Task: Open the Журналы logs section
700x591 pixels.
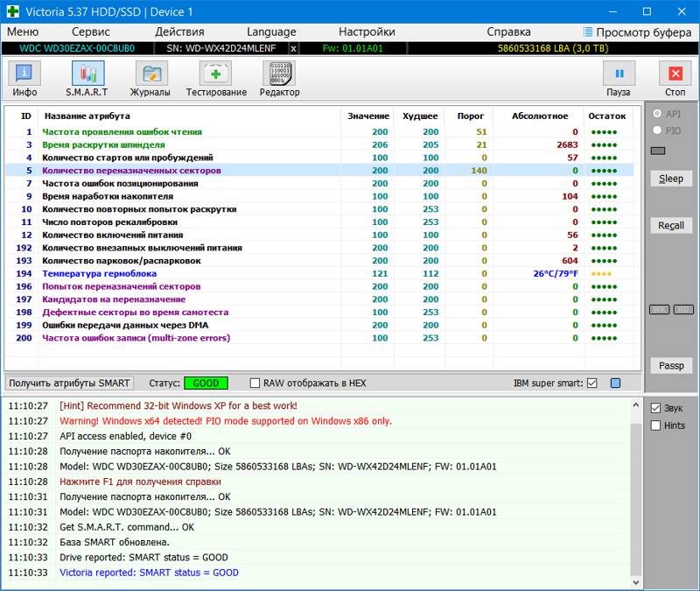Action: point(150,79)
